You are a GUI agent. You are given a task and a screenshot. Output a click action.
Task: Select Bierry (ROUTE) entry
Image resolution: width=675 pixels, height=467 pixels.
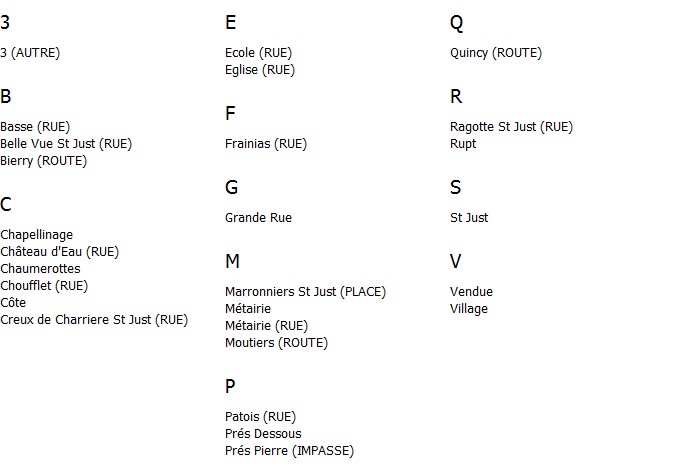click(x=43, y=161)
